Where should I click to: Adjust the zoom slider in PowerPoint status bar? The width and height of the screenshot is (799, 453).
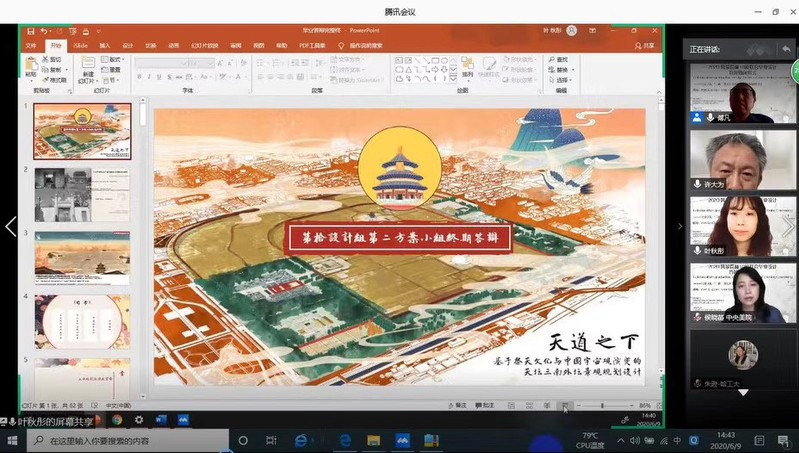click(603, 406)
